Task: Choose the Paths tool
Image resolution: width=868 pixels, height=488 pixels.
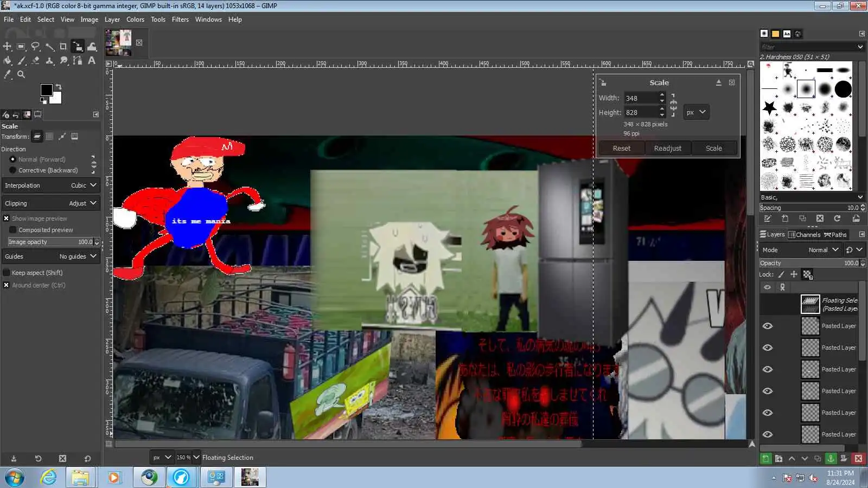Action: pos(78,61)
